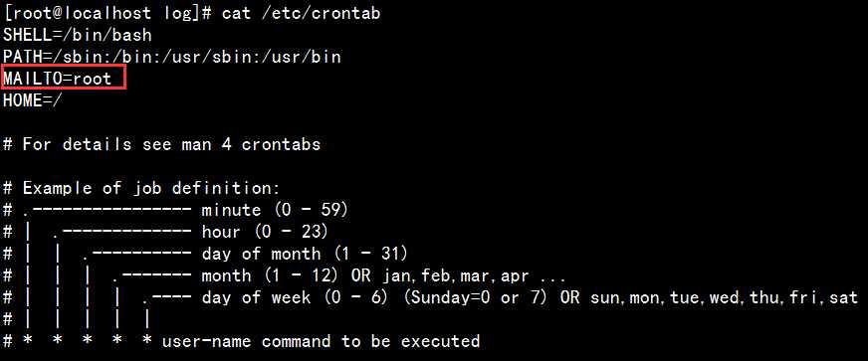This screenshot has width=868, height=361.
Task: Click the word 'root' after MAILTO=
Action: 93,79
